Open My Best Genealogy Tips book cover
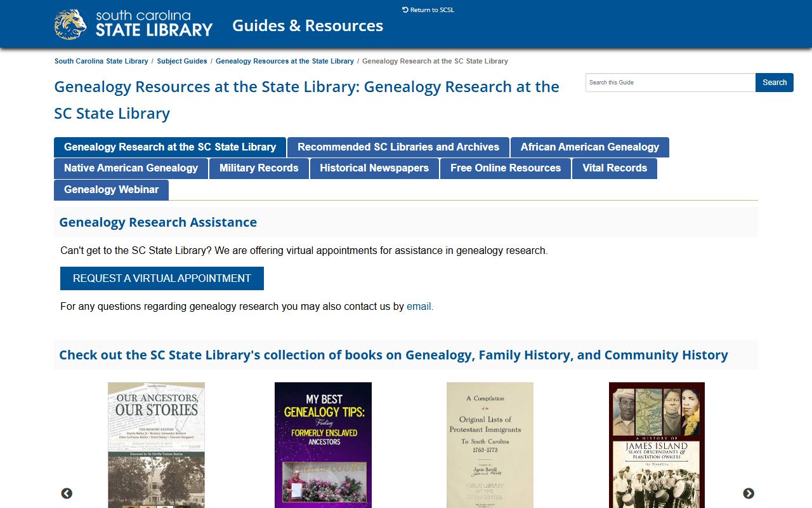 point(323,445)
